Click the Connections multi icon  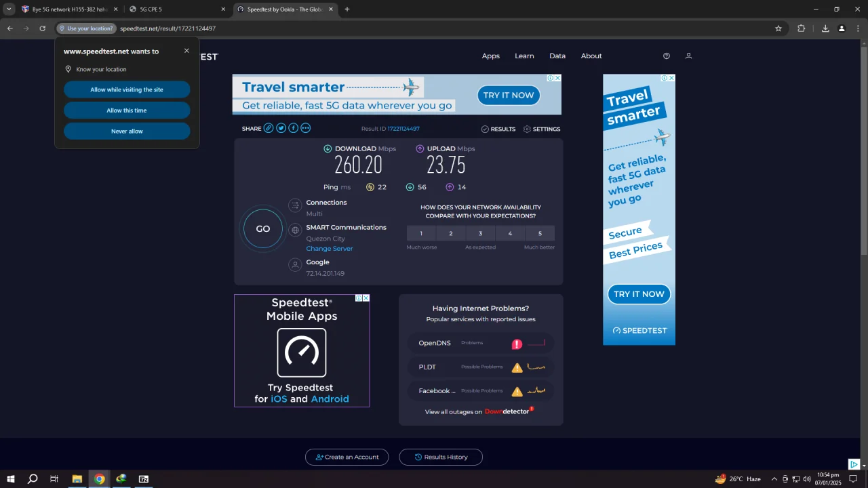[295, 205]
